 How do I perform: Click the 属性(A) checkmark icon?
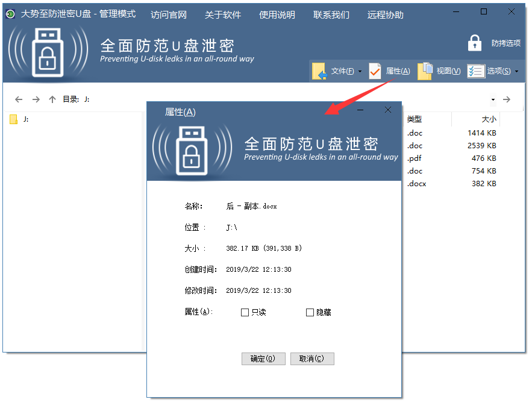(375, 71)
